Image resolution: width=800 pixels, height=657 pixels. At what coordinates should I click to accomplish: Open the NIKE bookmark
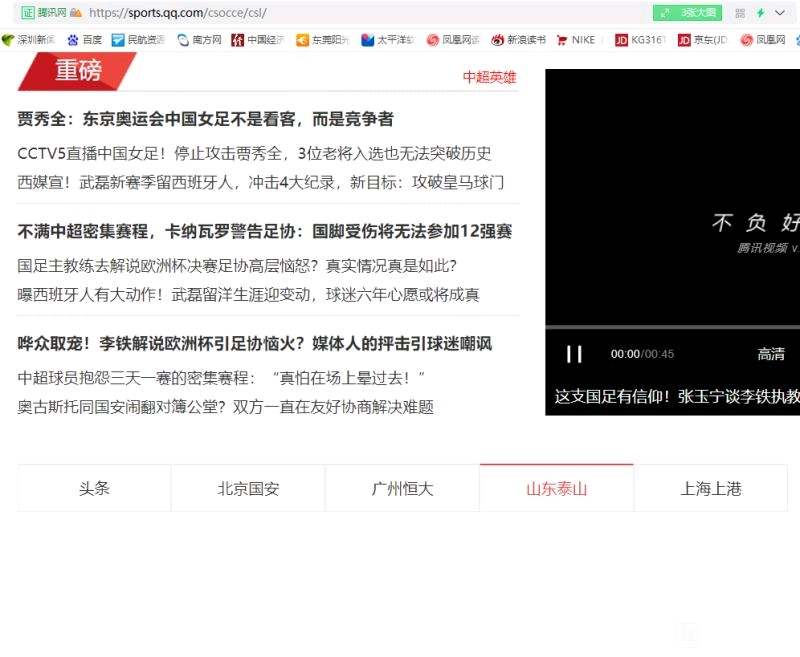click(576, 40)
